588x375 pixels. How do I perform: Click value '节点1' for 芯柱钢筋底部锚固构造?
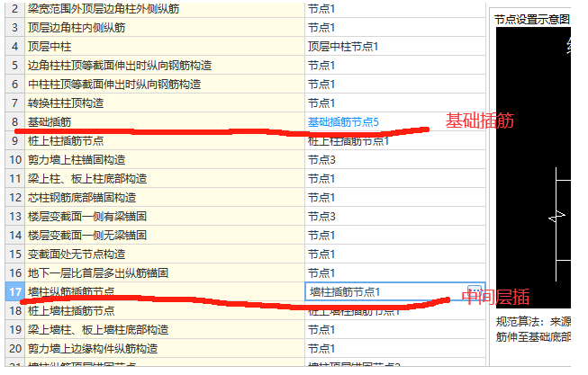pos(321,198)
